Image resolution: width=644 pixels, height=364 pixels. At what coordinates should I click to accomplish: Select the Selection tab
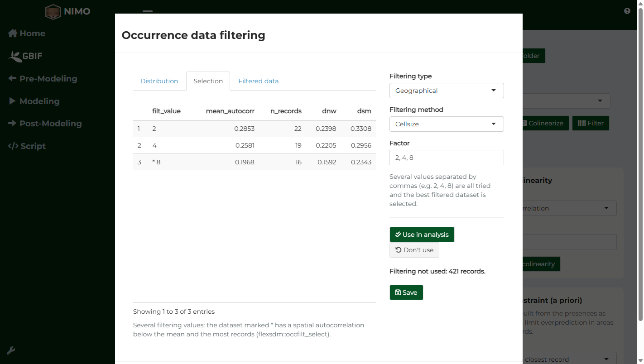(x=208, y=81)
